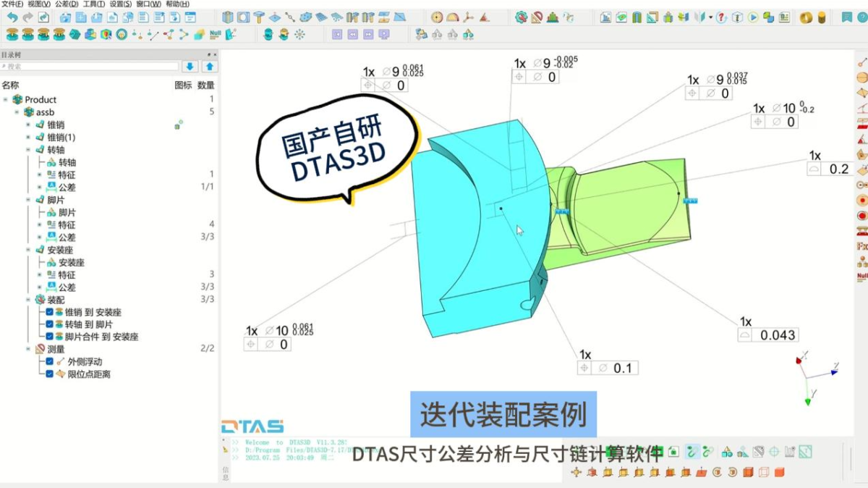Image resolution: width=868 pixels, height=488 pixels.
Task: Expand the 锥销(1) tree node
Action: pos(29,137)
